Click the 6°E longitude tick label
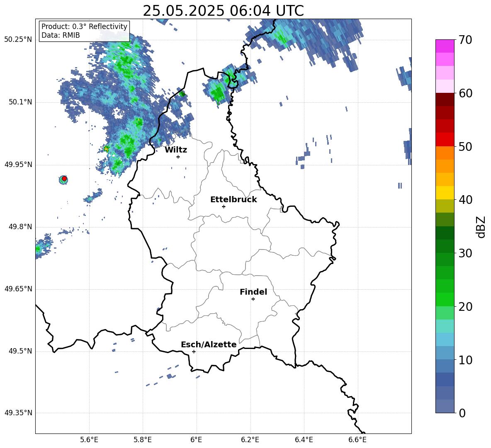This screenshot has width=491, height=448. [x=196, y=440]
